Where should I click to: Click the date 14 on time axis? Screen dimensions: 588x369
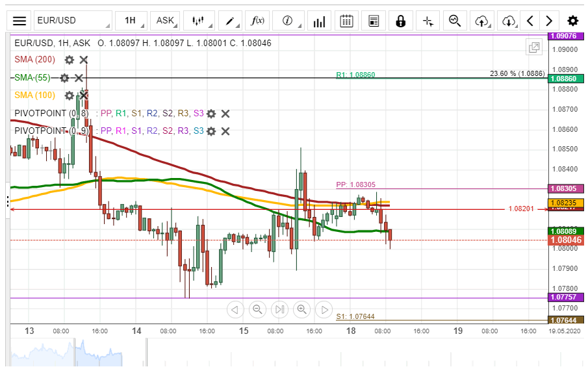(x=136, y=331)
